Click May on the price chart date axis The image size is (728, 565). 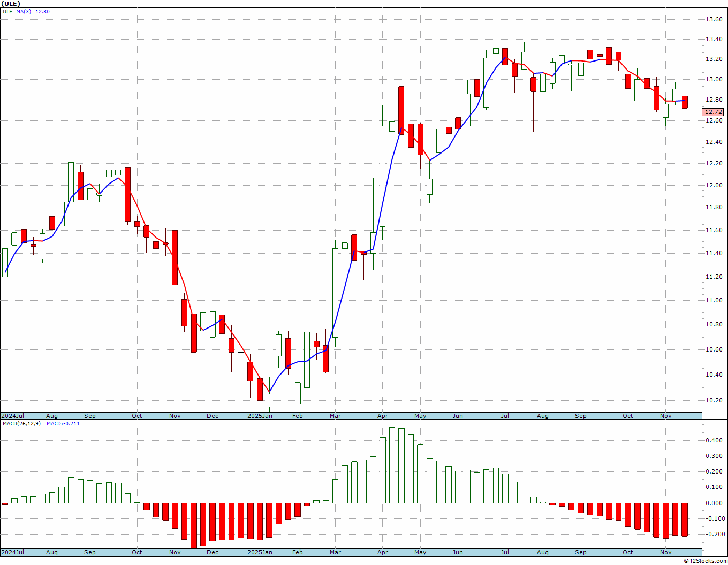(x=420, y=416)
